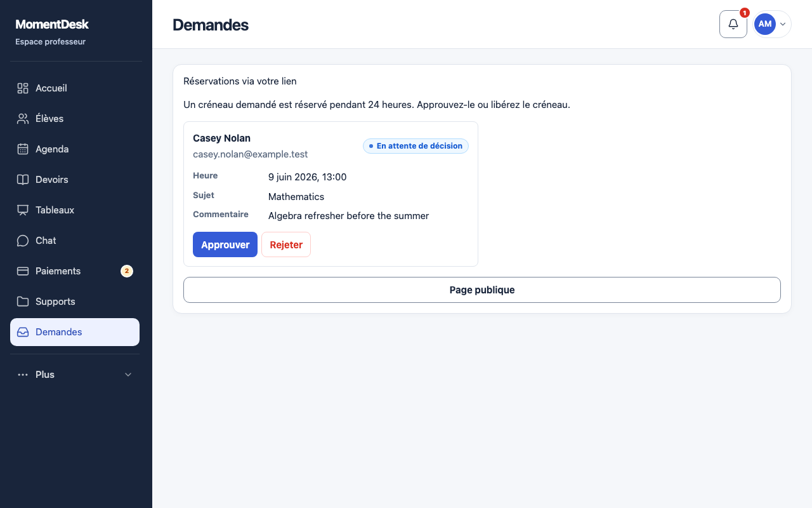Click the red notification count badge
Image resolution: width=812 pixels, height=508 pixels.
[x=745, y=13]
